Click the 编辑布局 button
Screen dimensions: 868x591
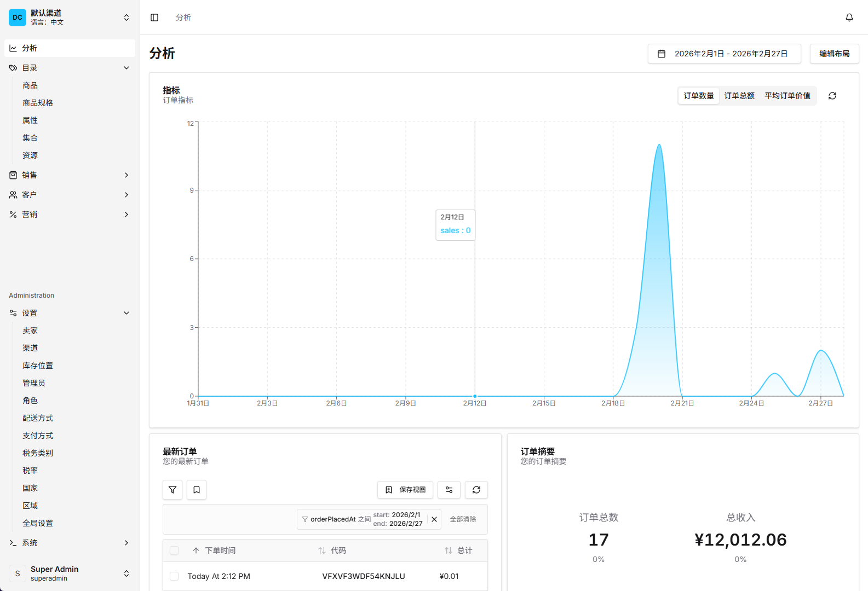click(833, 54)
